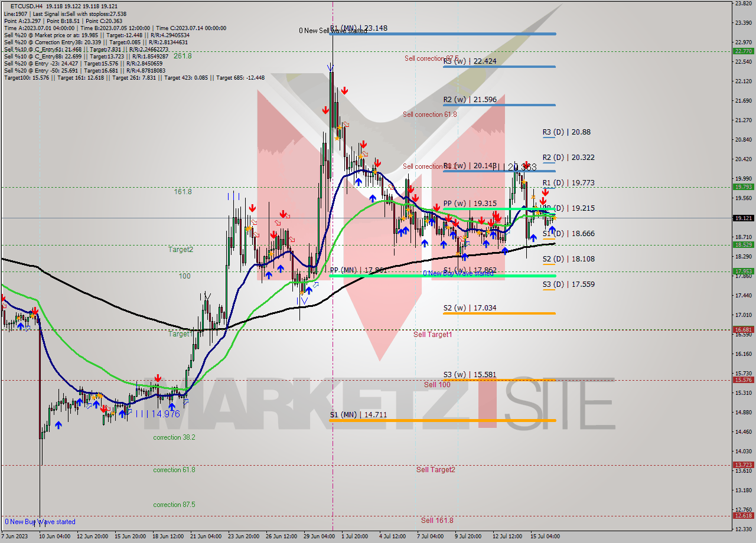
Task: Click the 'C_Entry61: 21.468' line
Action: point(86,49)
